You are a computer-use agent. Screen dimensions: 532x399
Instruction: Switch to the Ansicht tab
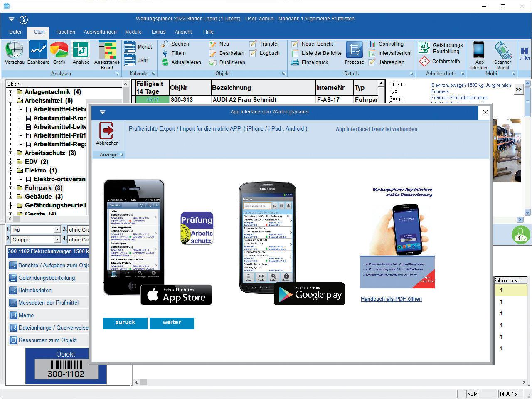pos(183,32)
